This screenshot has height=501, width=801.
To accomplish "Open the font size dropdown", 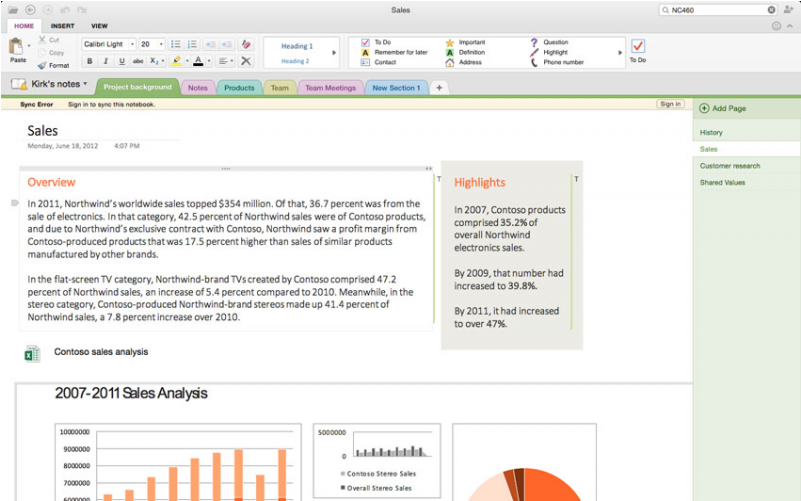I will point(161,44).
